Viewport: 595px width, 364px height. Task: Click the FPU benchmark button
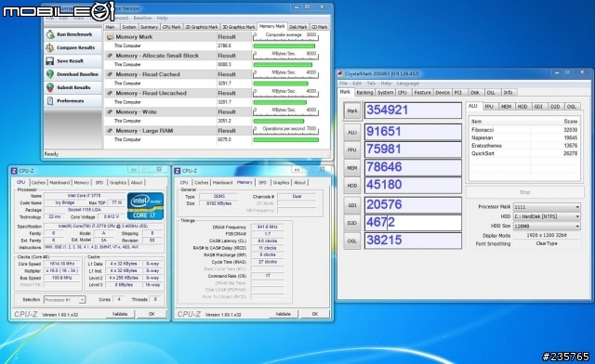click(x=352, y=149)
